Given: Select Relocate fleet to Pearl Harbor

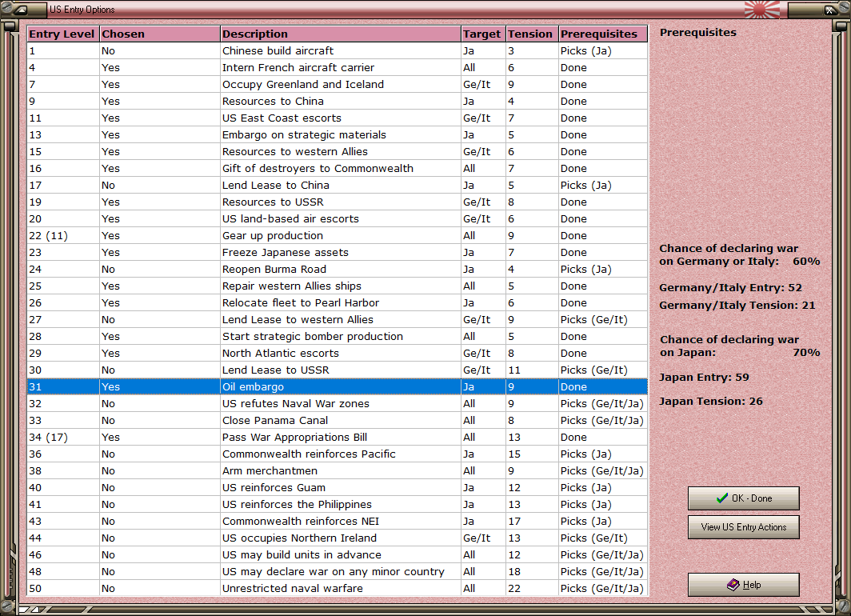Looking at the screenshot, I should point(337,303).
